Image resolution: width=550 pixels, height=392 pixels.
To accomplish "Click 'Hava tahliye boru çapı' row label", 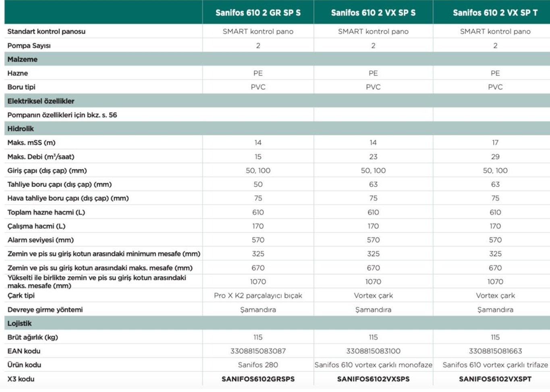I will (68, 198).
